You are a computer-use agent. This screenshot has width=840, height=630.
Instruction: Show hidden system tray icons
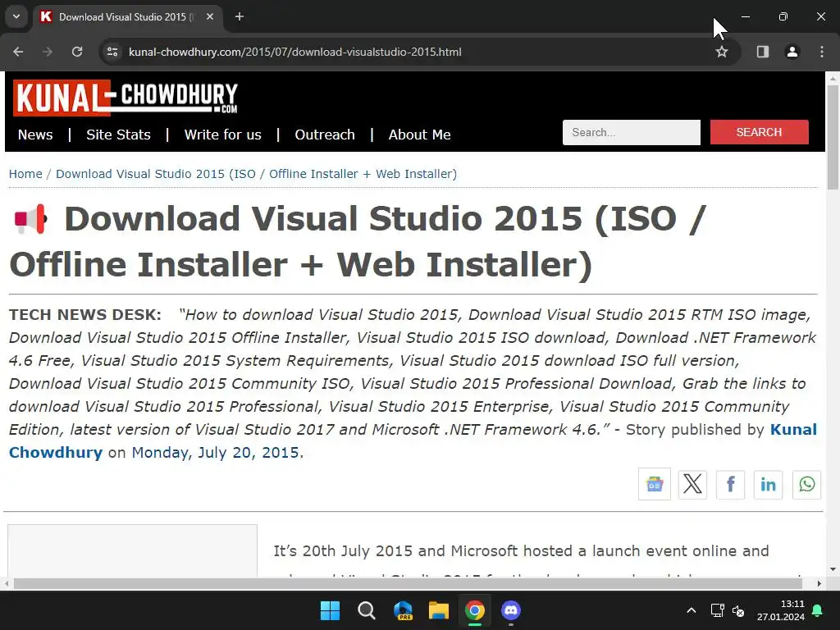coord(691,610)
